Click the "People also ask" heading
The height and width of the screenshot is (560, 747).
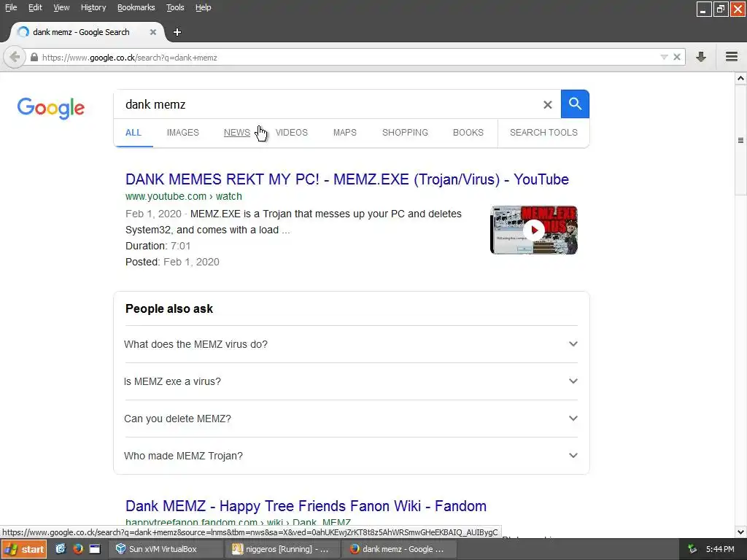click(169, 308)
